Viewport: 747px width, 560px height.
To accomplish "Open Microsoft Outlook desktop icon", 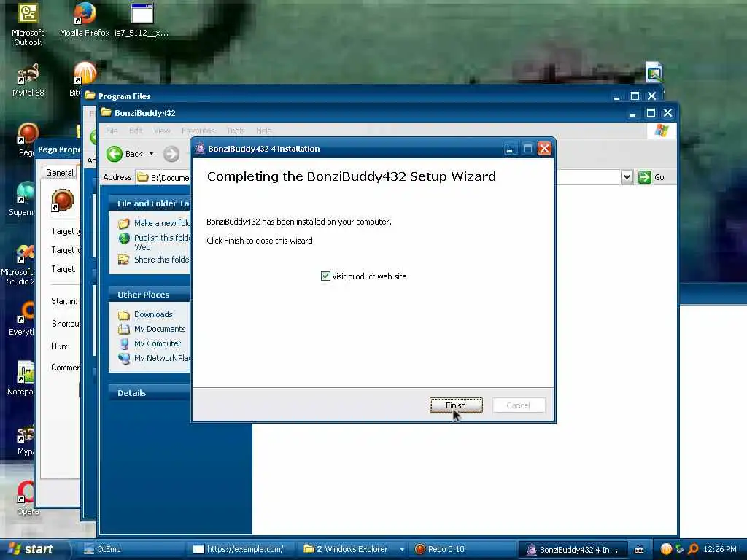I will (x=28, y=25).
